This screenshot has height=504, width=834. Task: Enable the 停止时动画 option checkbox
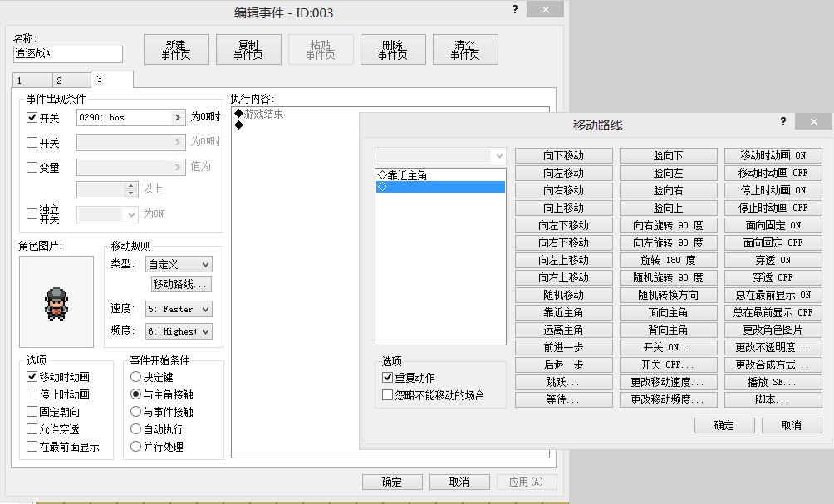(x=32, y=394)
